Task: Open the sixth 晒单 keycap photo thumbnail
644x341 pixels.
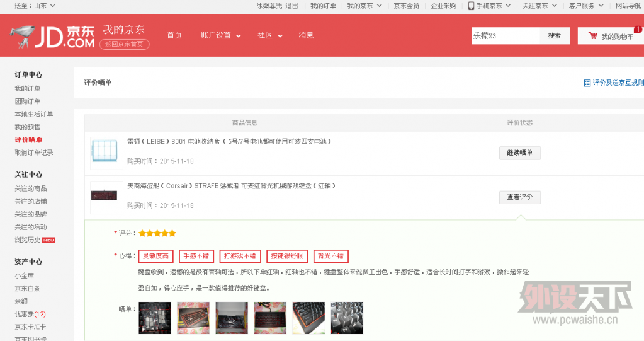Action: click(347, 318)
